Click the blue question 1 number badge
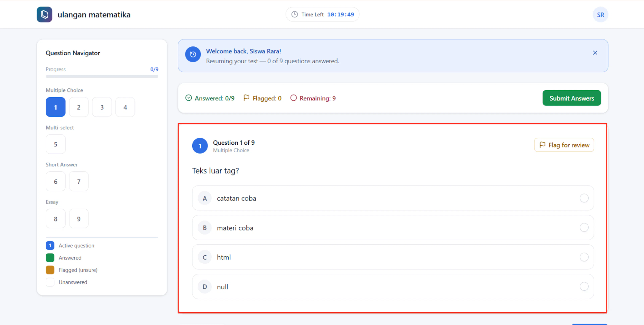This screenshot has height=325, width=644. click(x=200, y=146)
